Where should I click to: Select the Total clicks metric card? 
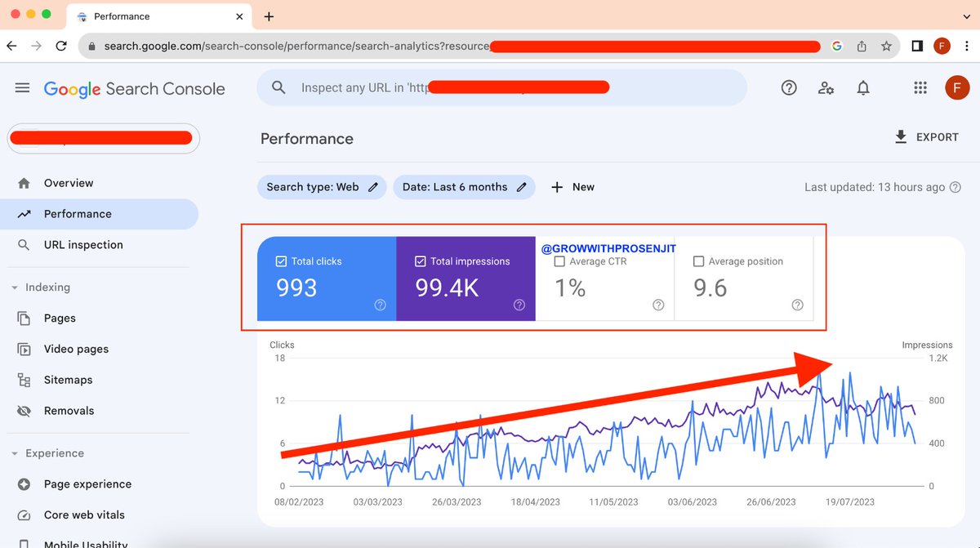coord(327,278)
